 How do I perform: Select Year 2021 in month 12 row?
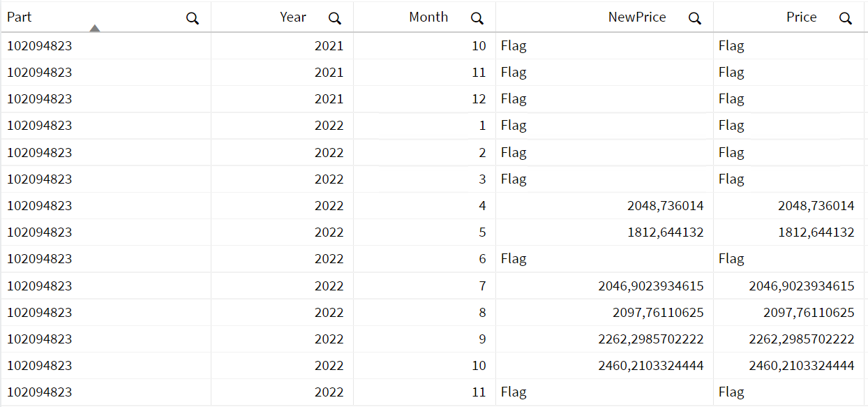coord(329,99)
